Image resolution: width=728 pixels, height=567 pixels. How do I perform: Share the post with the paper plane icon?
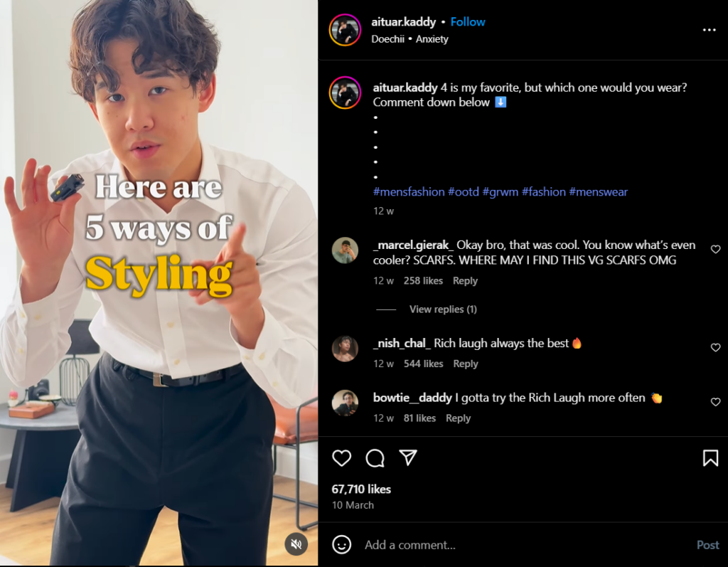(x=407, y=457)
